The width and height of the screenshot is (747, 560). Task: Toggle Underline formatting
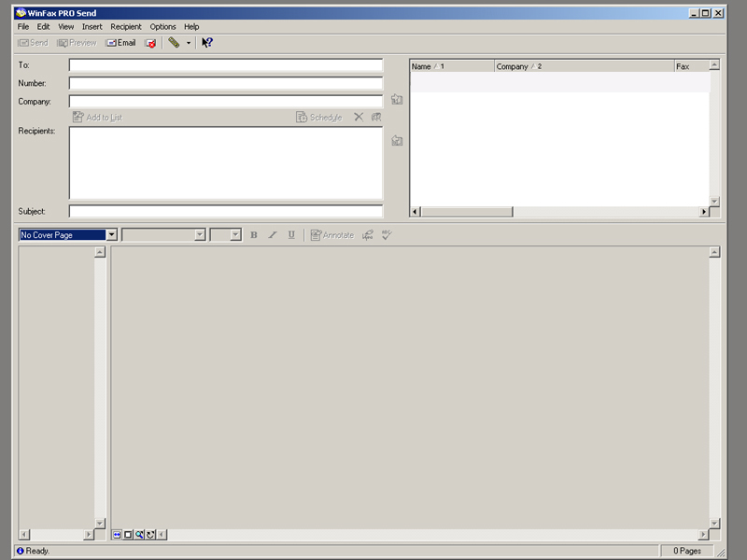tap(291, 235)
